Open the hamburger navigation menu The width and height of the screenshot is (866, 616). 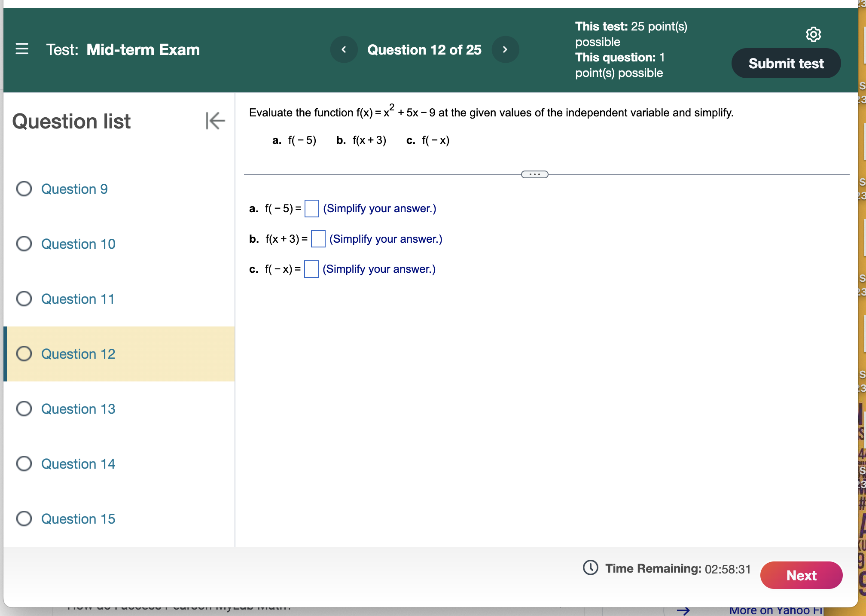(22, 49)
